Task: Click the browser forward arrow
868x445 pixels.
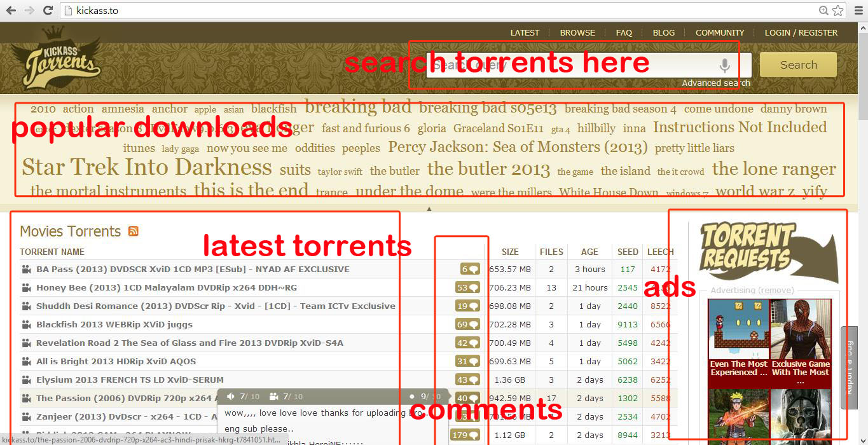Action: (29, 10)
